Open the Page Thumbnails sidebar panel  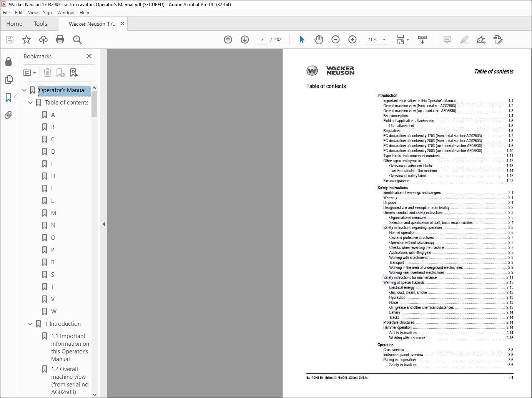click(x=8, y=80)
